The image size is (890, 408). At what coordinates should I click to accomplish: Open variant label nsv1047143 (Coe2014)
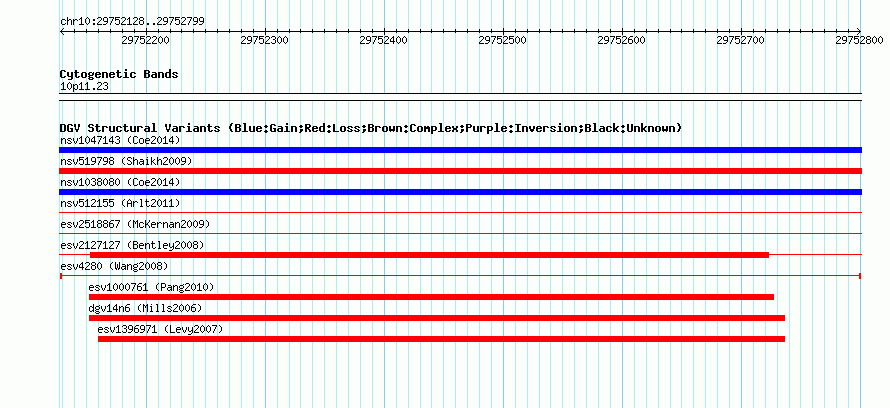(120, 140)
